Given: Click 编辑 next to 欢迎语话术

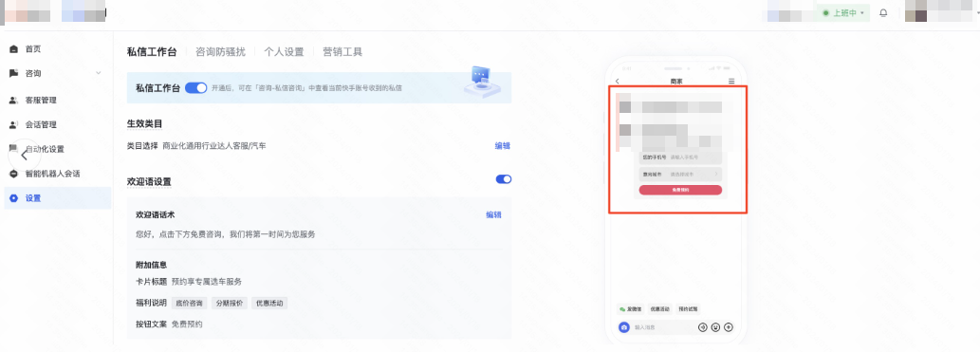Looking at the screenshot, I should (493, 214).
